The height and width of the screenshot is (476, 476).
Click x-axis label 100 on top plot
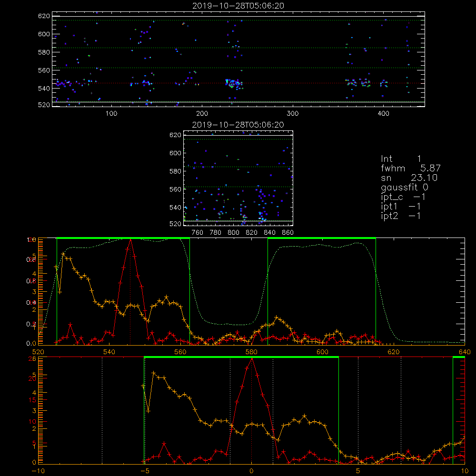111,114
